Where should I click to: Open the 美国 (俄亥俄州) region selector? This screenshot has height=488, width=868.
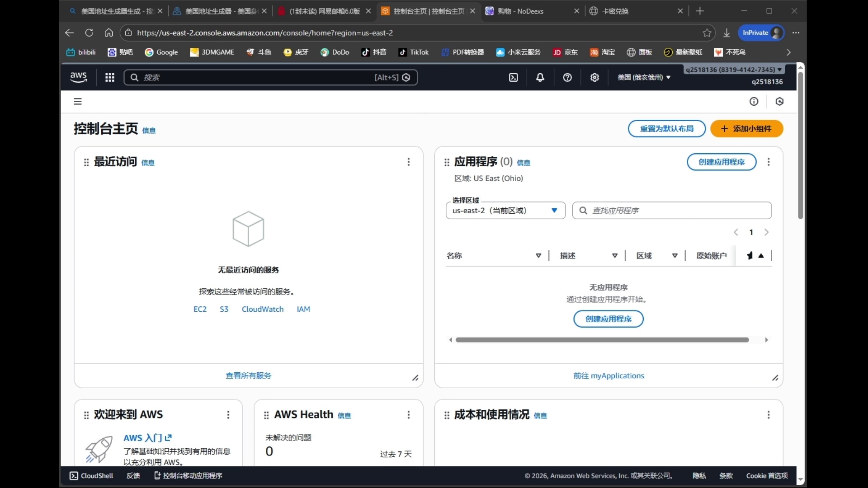pyautogui.click(x=644, y=77)
